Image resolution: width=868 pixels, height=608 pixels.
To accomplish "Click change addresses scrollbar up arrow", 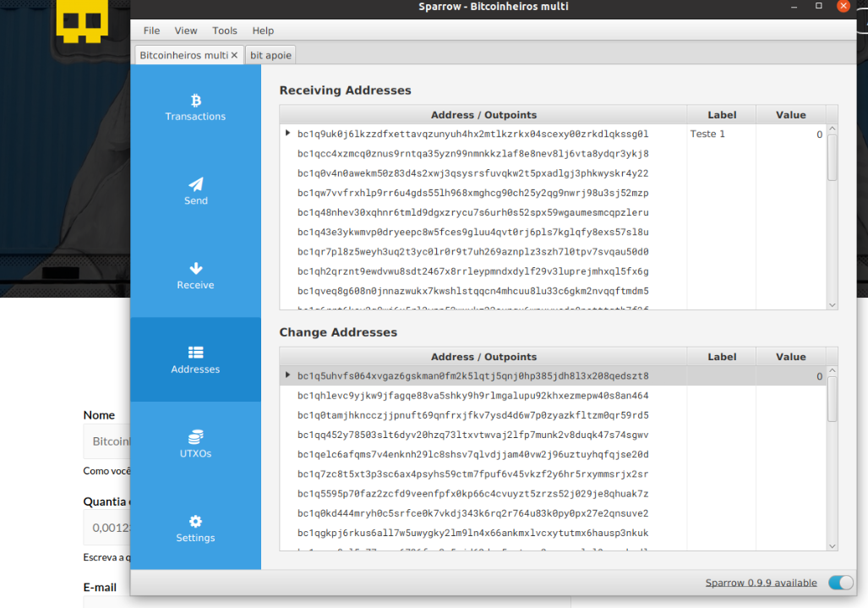I will tap(832, 370).
